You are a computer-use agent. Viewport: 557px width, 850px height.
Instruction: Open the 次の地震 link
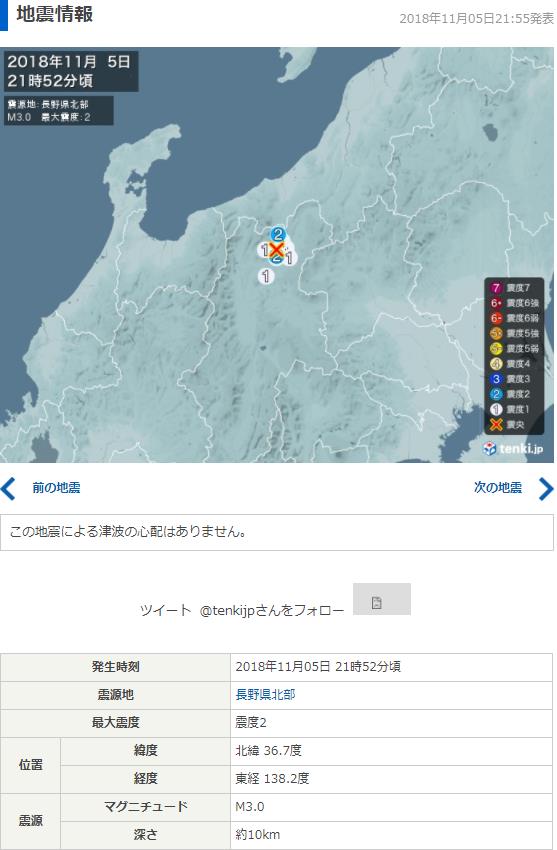pos(497,487)
